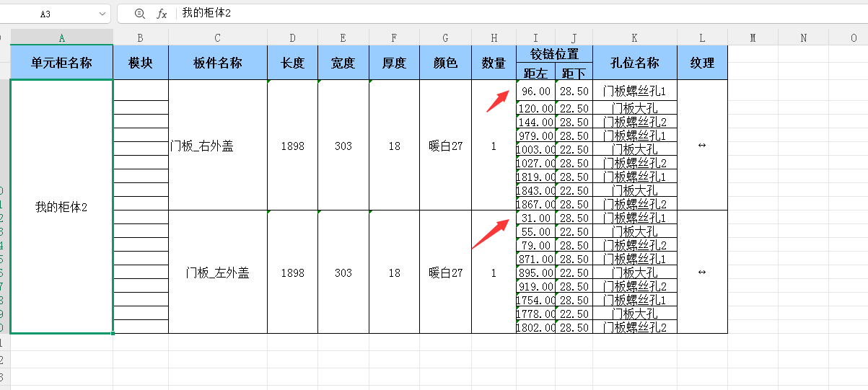Click the 144.00 cell in 距左 column

point(535,122)
